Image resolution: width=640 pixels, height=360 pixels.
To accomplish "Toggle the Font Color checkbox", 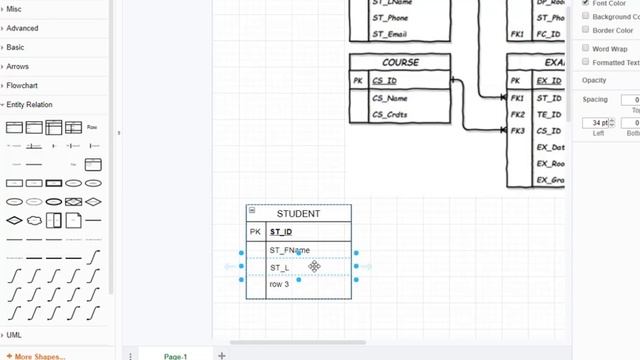I will tap(586, 2).
